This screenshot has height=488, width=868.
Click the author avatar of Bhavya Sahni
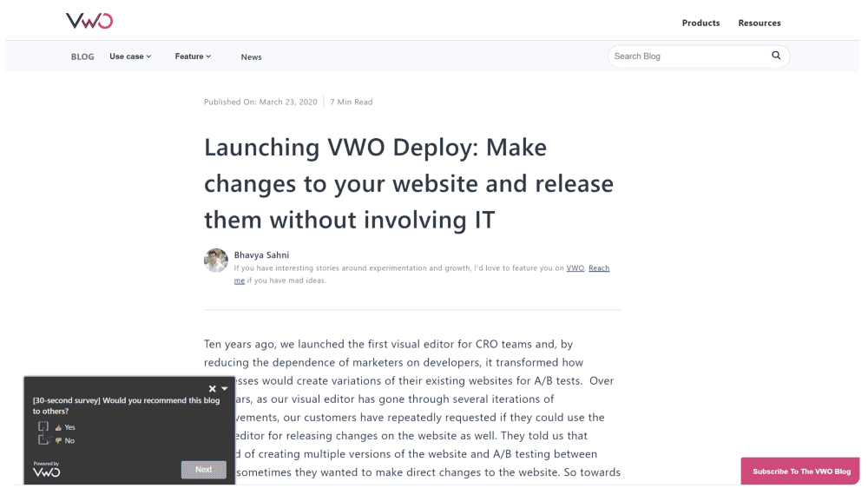tap(216, 260)
